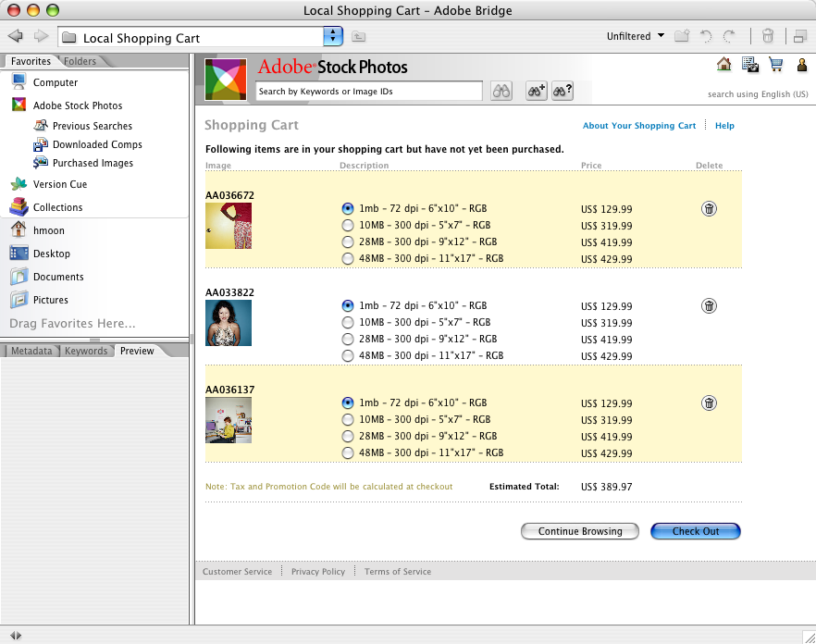Open the Help link
Image resolution: width=816 pixels, height=644 pixels.
pyautogui.click(x=724, y=126)
